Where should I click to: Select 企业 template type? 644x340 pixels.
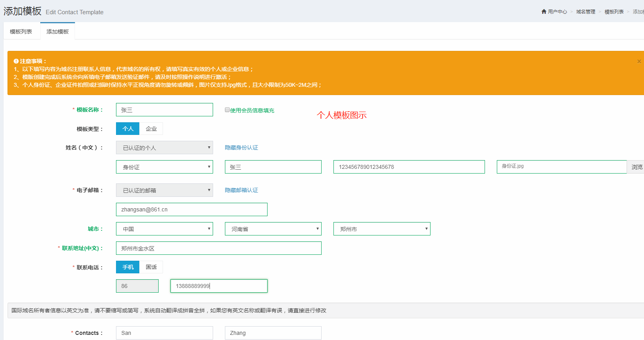(x=151, y=129)
